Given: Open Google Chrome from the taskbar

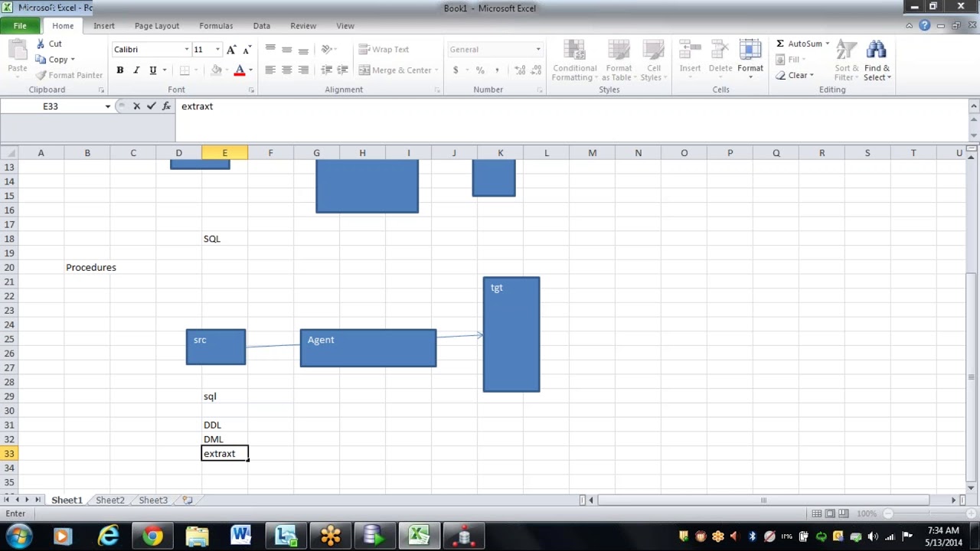Looking at the screenshot, I should click(x=152, y=536).
